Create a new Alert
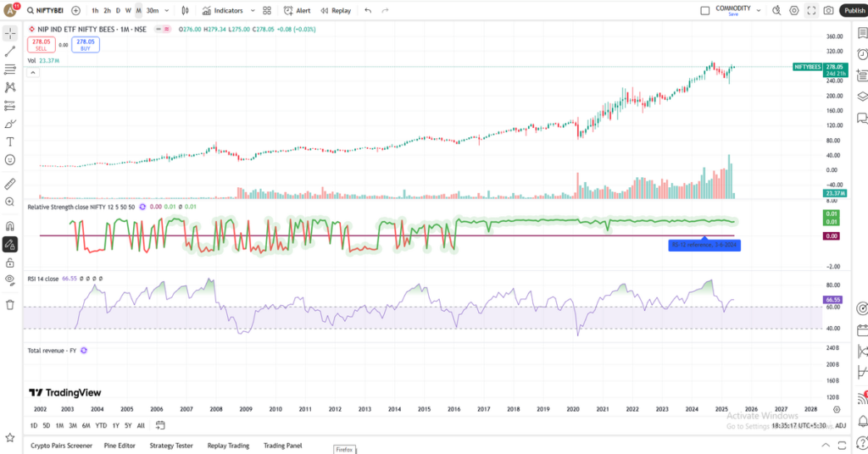This screenshot has height=454, width=868. tap(297, 10)
